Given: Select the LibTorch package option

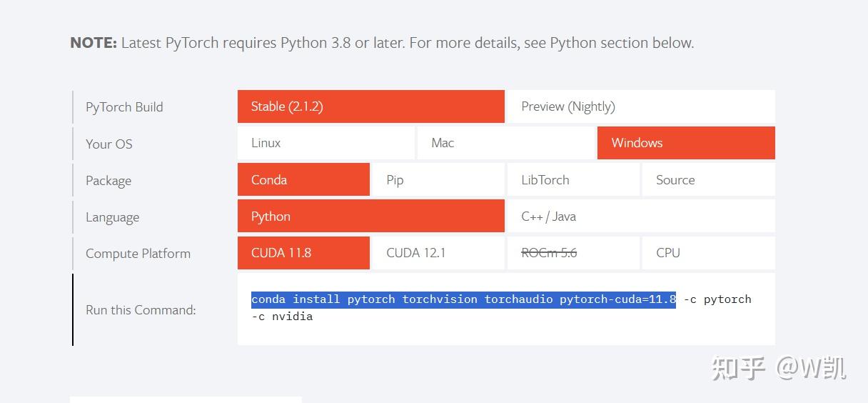Looking at the screenshot, I should coord(572,180).
